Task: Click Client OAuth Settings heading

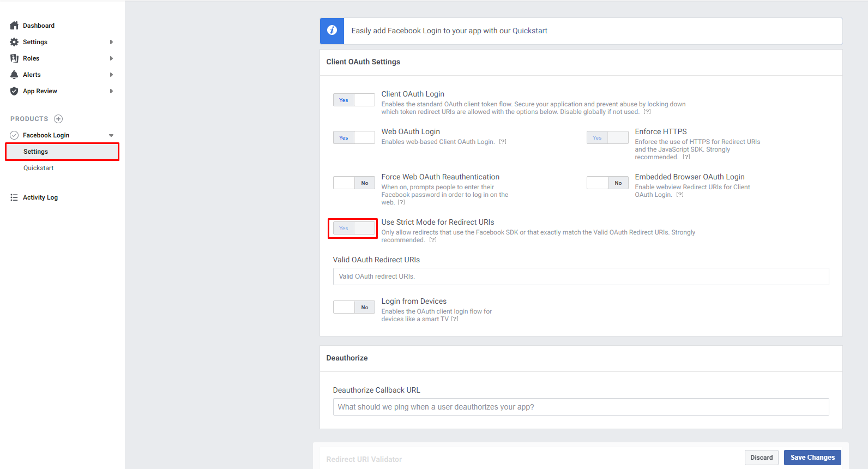Action: [x=363, y=62]
